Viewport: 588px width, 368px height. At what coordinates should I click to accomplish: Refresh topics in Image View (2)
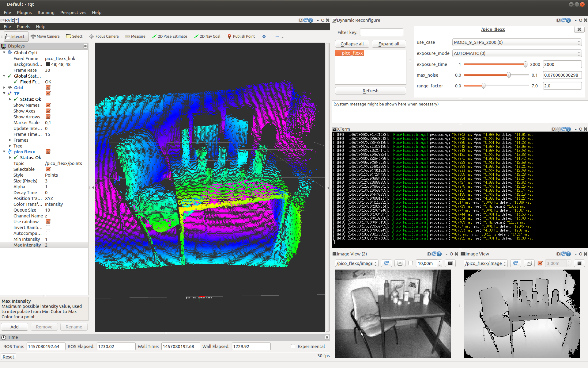click(x=386, y=263)
